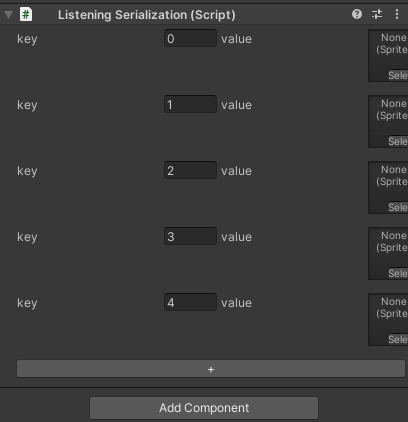Click the key field containing 1
Viewport: 408px width, 422px height.
pyautogui.click(x=190, y=104)
